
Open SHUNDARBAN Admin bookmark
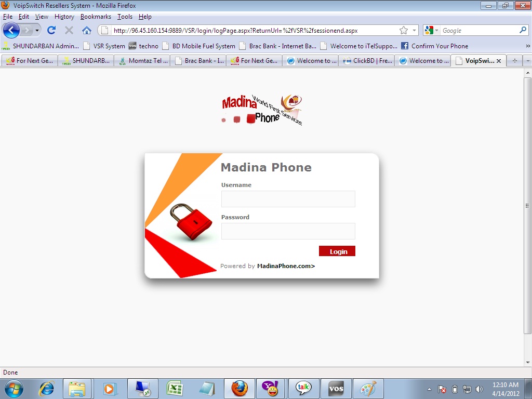point(41,46)
